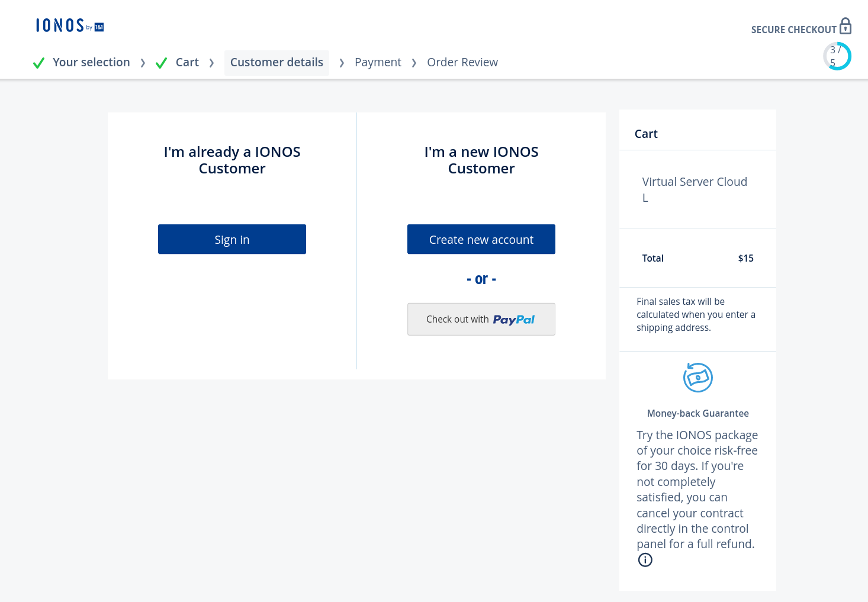
Task: Click the Sign in button
Action: pos(232,239)
